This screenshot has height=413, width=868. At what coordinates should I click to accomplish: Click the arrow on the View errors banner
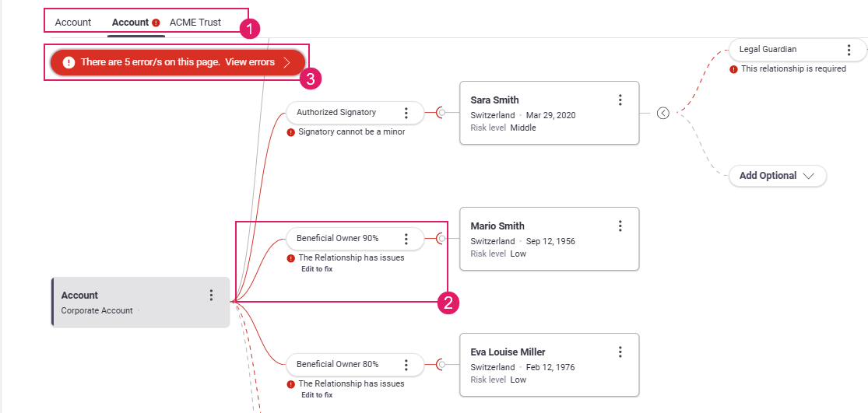(x=286, y=62)
